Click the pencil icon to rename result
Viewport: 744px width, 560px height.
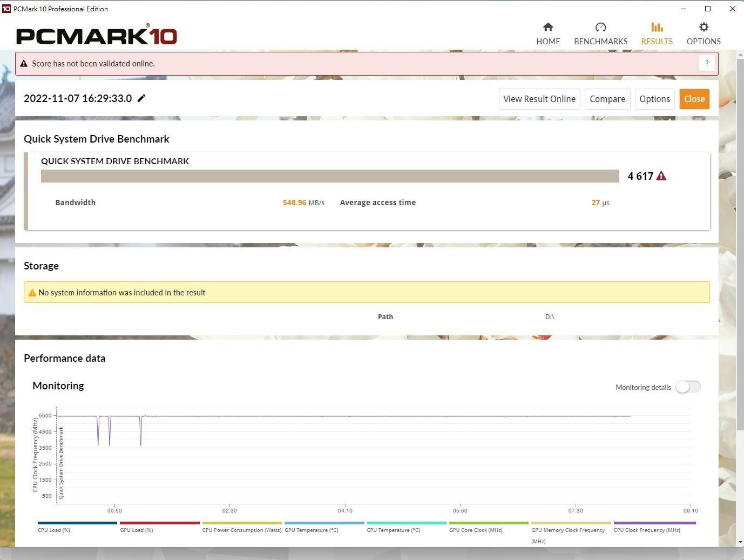pos(141,98)
